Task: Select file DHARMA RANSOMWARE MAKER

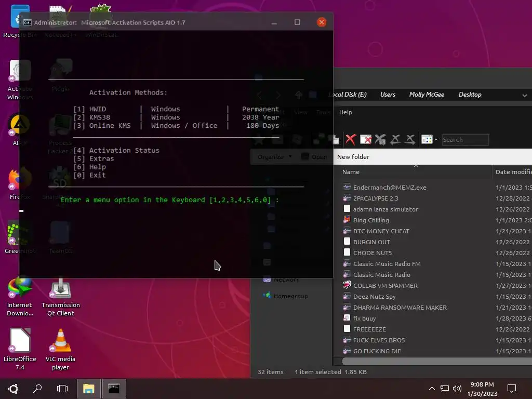Action: click(400, 308)
